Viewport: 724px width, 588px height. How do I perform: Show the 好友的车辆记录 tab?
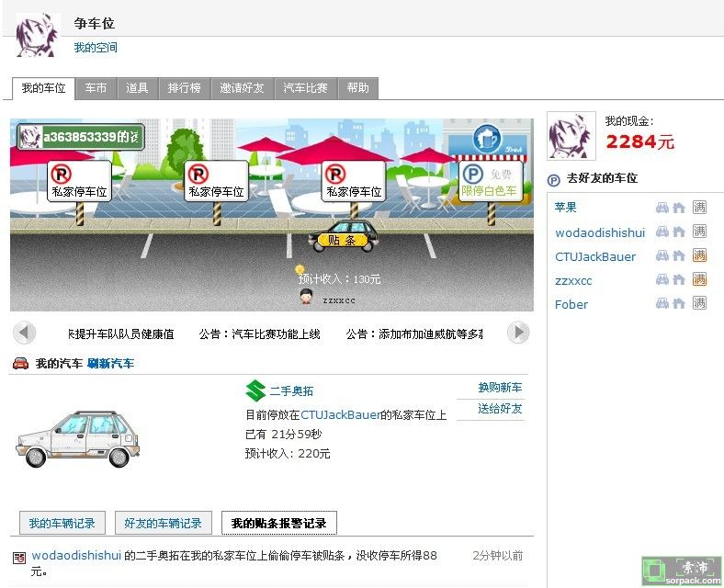(163, 523)
